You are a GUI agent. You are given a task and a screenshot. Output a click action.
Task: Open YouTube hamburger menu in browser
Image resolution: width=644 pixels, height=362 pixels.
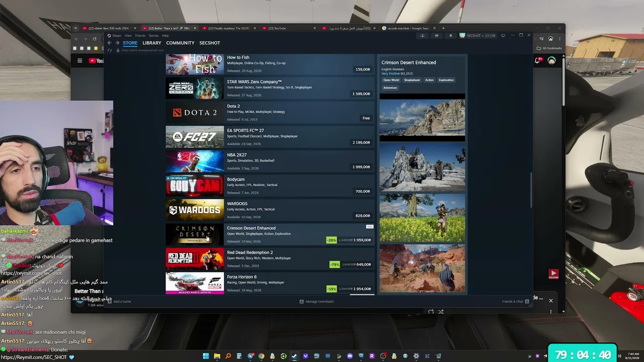79,61
